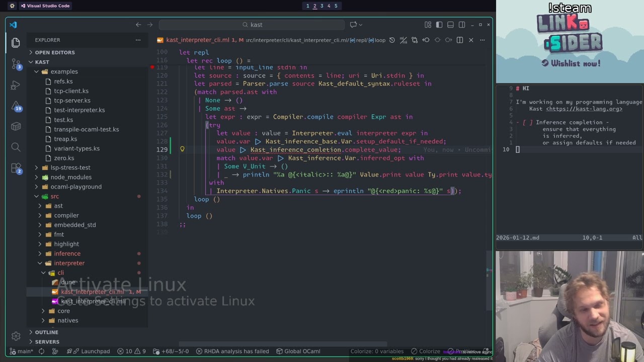Open the Copilot chat icon

tap(353, 25)
